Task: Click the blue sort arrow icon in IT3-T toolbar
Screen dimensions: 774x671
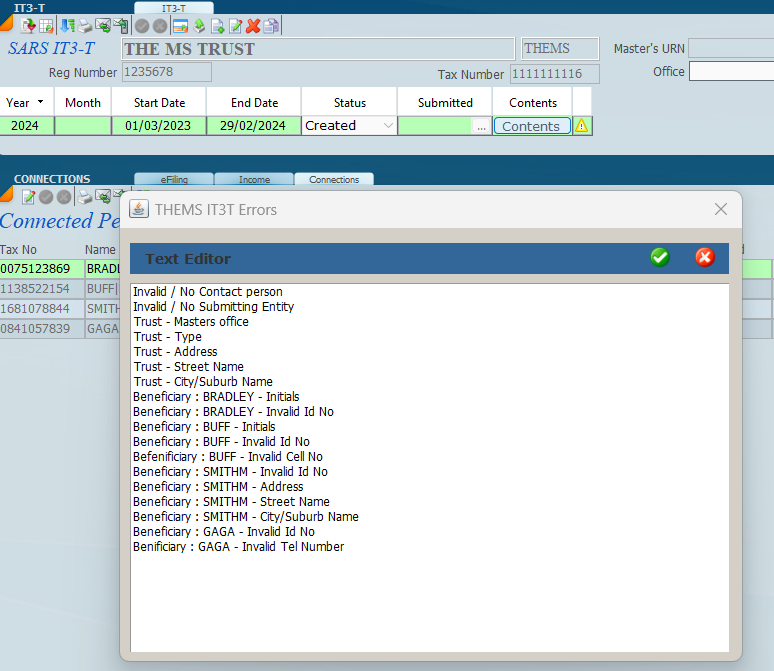Action: pos(67,26)
